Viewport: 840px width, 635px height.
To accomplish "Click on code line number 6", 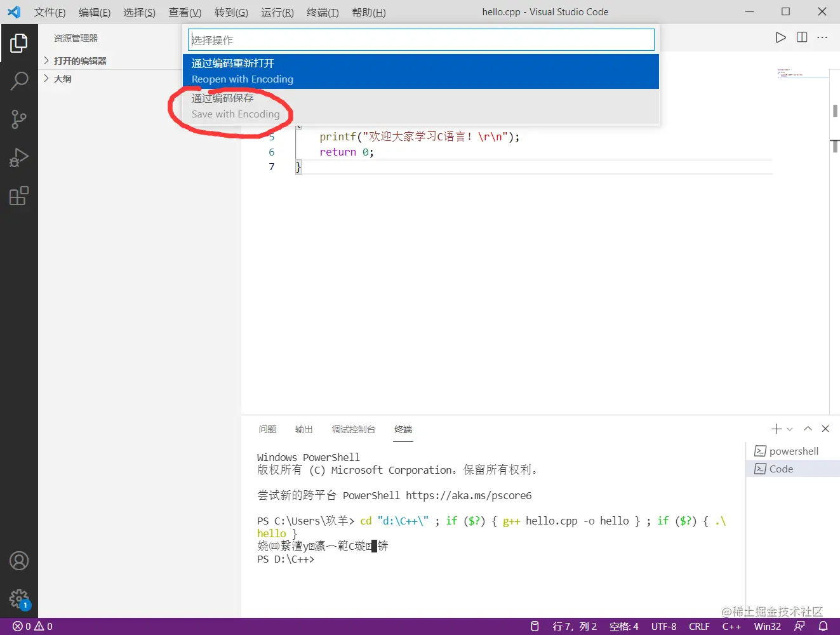I will coord(272,152).
